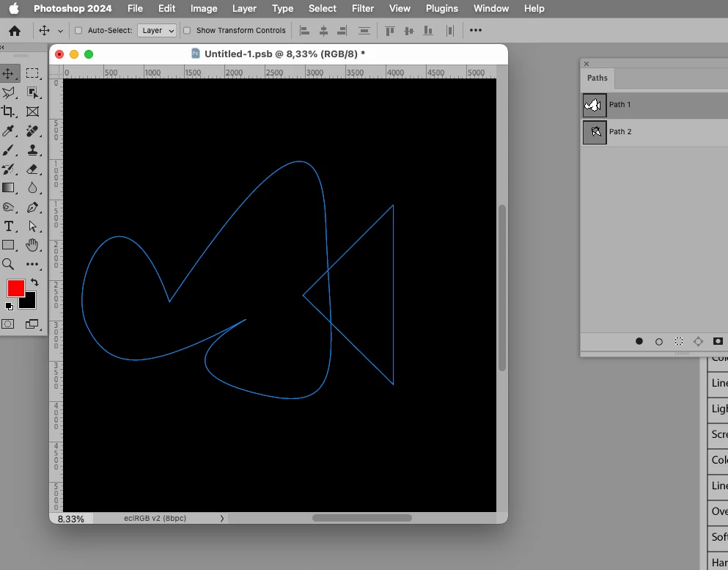This screenshot has width=728, height=570.
Task: Select the Gradient tool
Action: click(x=8, y=188)
